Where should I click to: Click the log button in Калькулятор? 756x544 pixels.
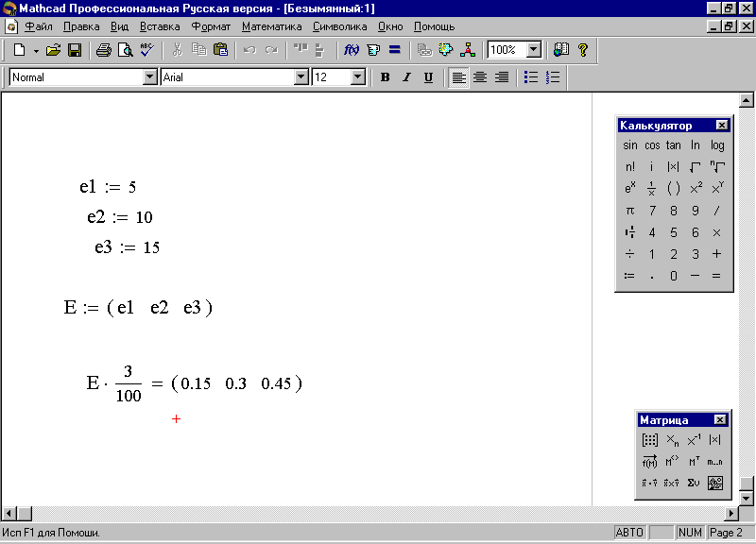(717, 145)
